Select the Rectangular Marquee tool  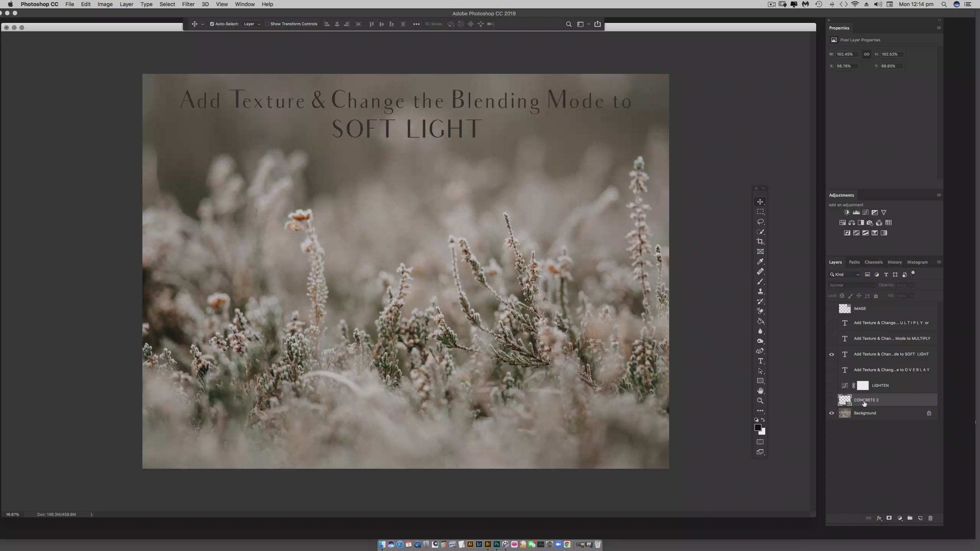760,212
